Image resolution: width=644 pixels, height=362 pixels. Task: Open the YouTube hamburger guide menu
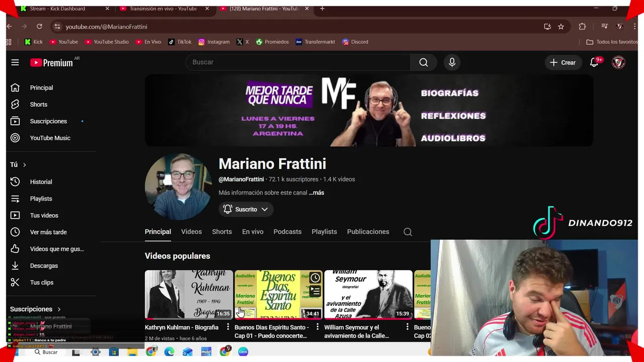[15, 62]
